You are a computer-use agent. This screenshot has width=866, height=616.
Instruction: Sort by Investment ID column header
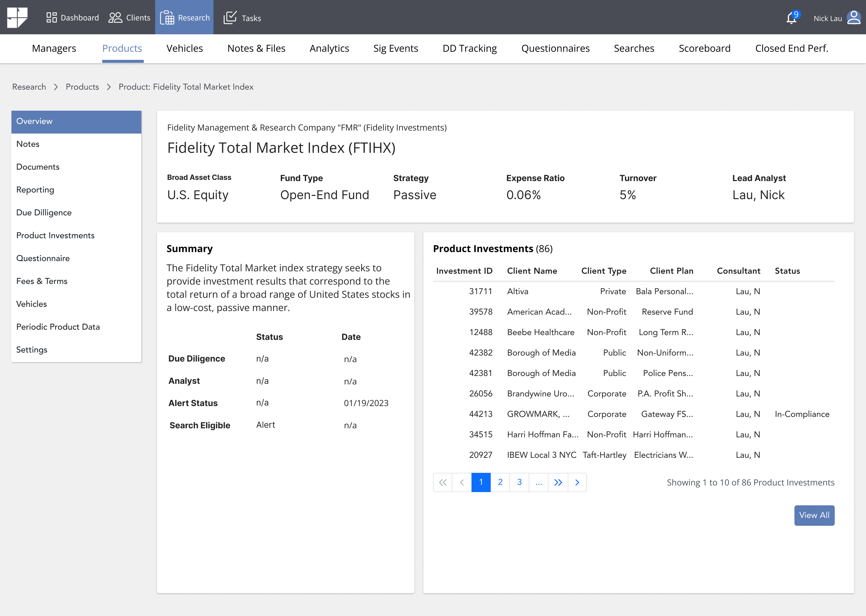coord(464,271)
